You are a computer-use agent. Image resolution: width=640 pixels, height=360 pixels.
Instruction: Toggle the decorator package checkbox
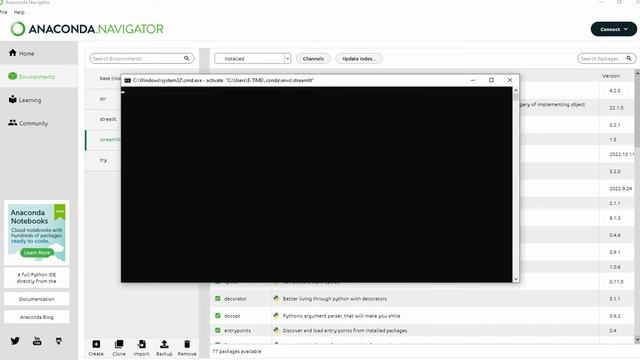[218, 298]
